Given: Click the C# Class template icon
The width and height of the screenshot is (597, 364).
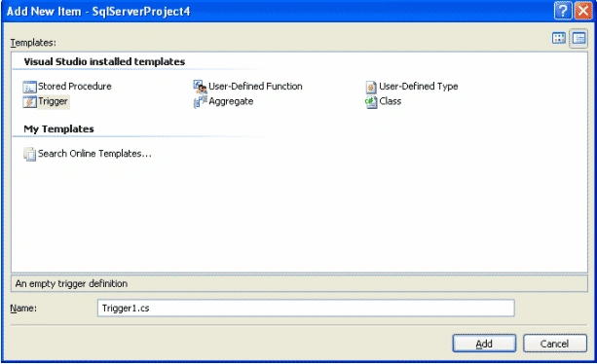Looking at the screenshot, I should [371, 102].
